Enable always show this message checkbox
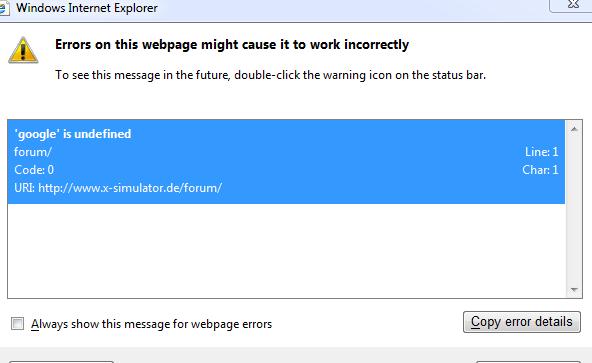This screenshot has width=592, height=363. [x=17, y=323]
